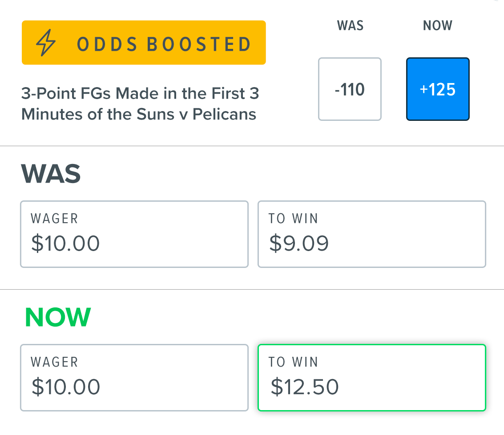Screen dimensions: 504x435
Task: Click the WAS section heading
Action: [50, 174]
